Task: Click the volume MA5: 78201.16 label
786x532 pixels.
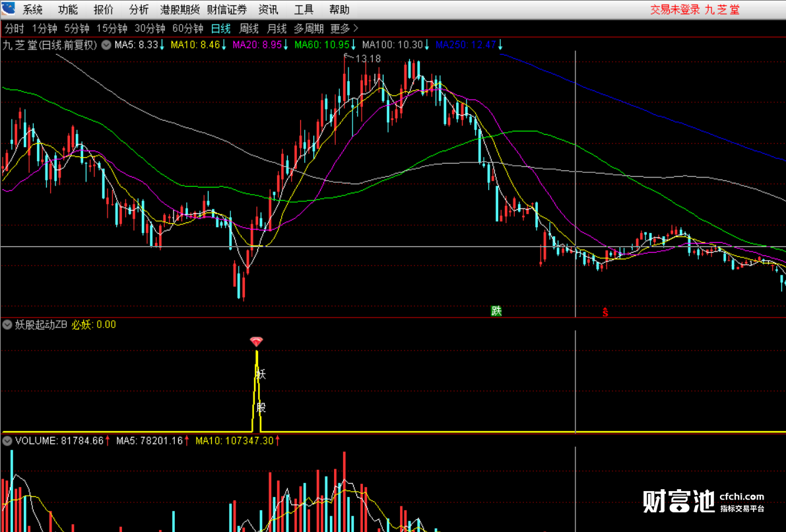Action: [153, 442]
